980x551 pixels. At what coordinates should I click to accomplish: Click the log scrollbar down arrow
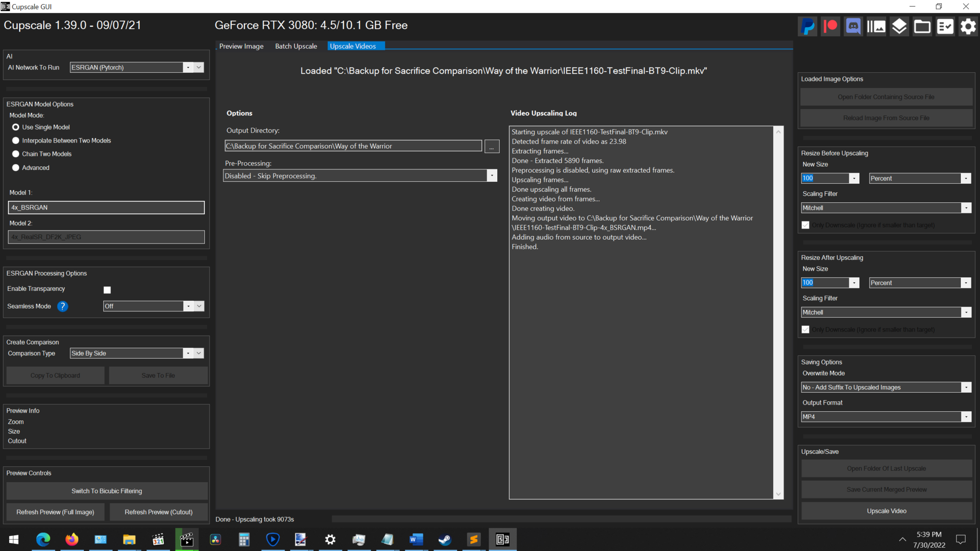(x=779, y=494)
